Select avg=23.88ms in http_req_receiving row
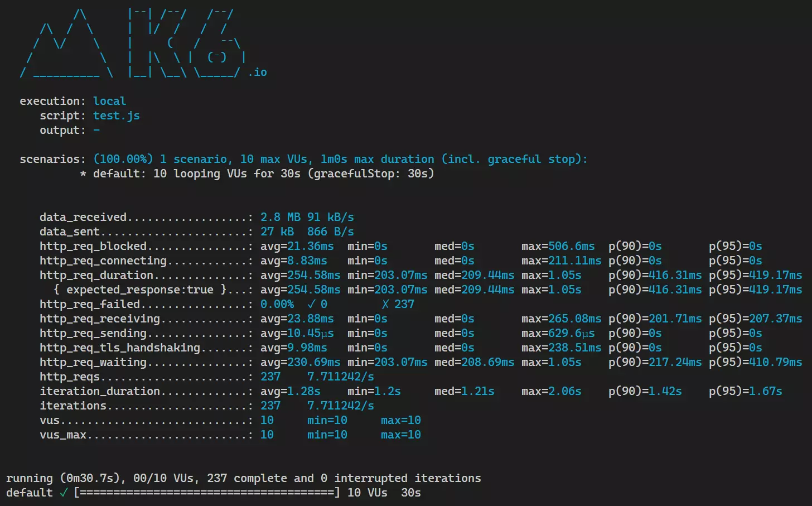Screen dimensions: 812x506 pyautogui.click(x=297, y=319)
